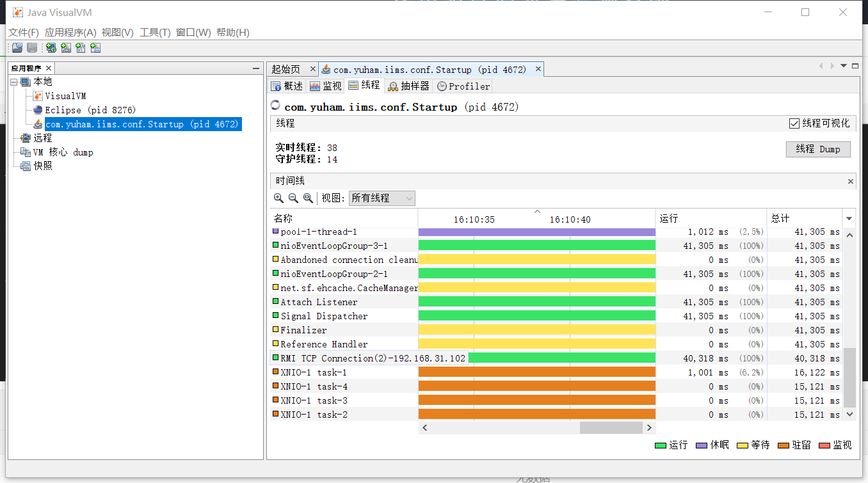Click purple 休眠 legend swatch

[x=702, y=445]
